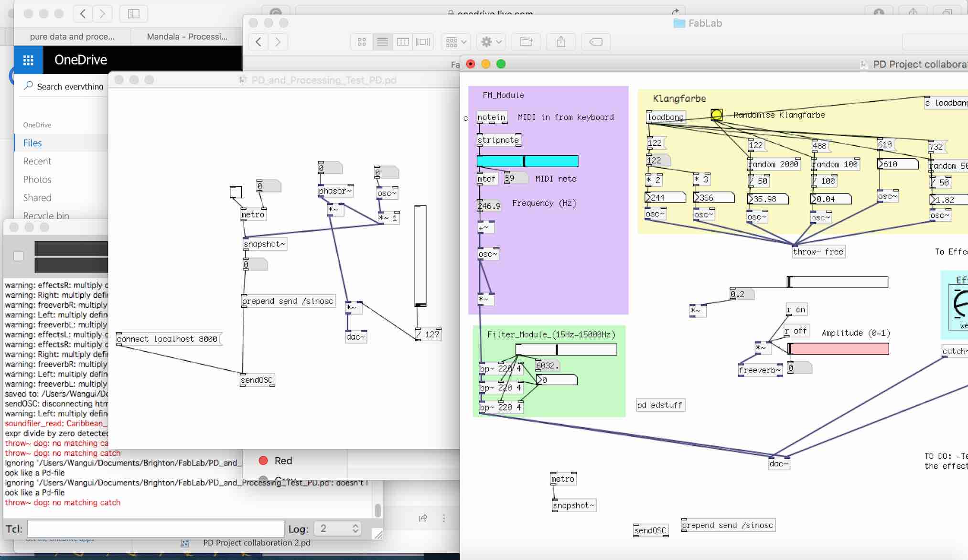Change the Log level stepper
968x560 pixels.
pyautogui.click(x=355, y=528)
